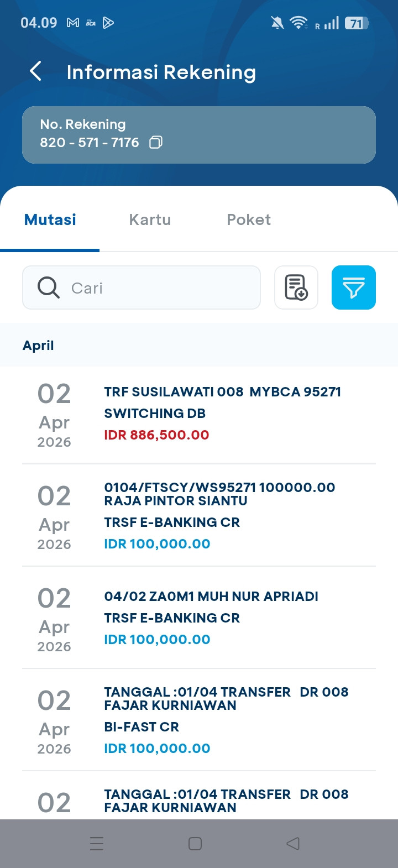This screenshot has height=868, width=398.
Task: Open the FAJAR KURNIAWAN BI-FAST CR transaction
Action: click(x=199, y=720)
